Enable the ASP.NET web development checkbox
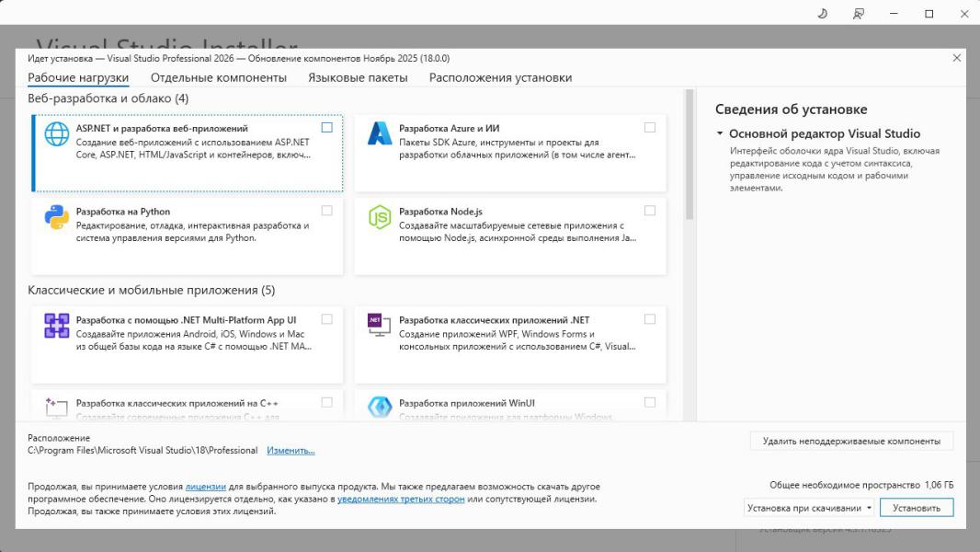Screen dimensions: 980x552 pos(327,128)
